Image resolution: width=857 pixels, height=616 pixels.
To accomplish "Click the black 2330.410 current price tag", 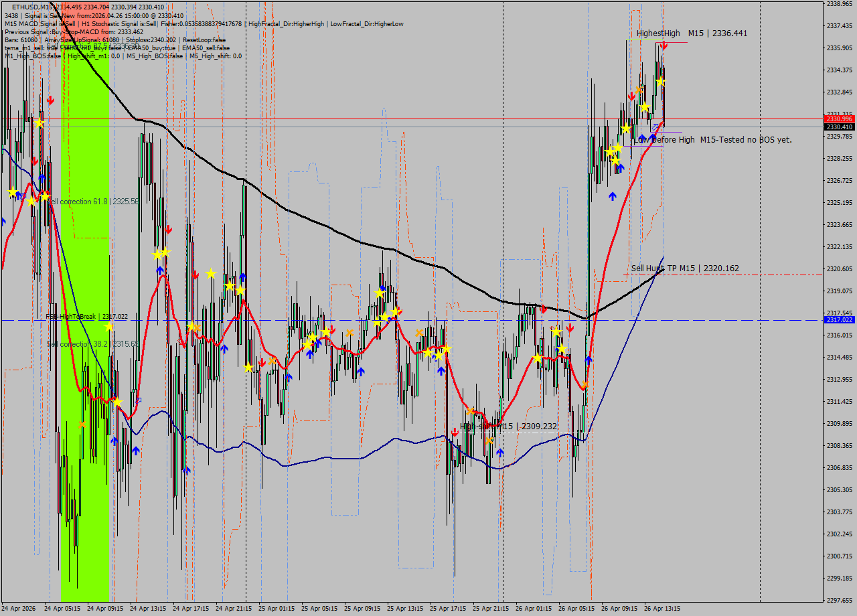I will point(838,127).
